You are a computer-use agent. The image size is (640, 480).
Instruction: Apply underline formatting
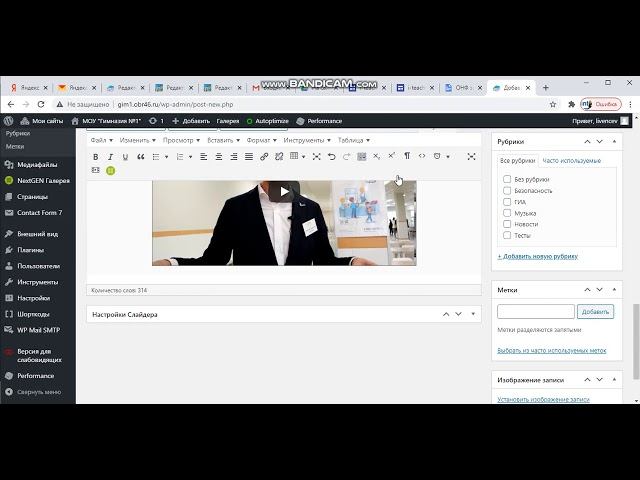[x=125, y=157]
